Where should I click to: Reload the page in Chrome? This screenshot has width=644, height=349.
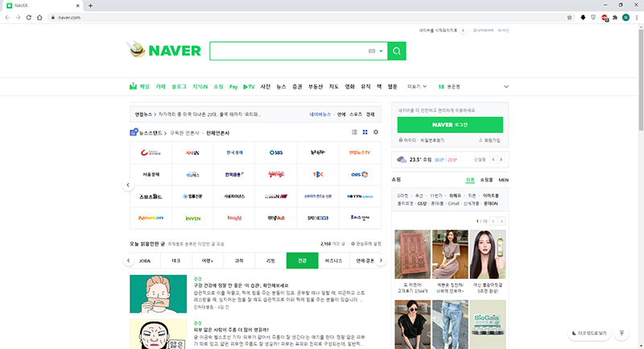coord(29,17)
